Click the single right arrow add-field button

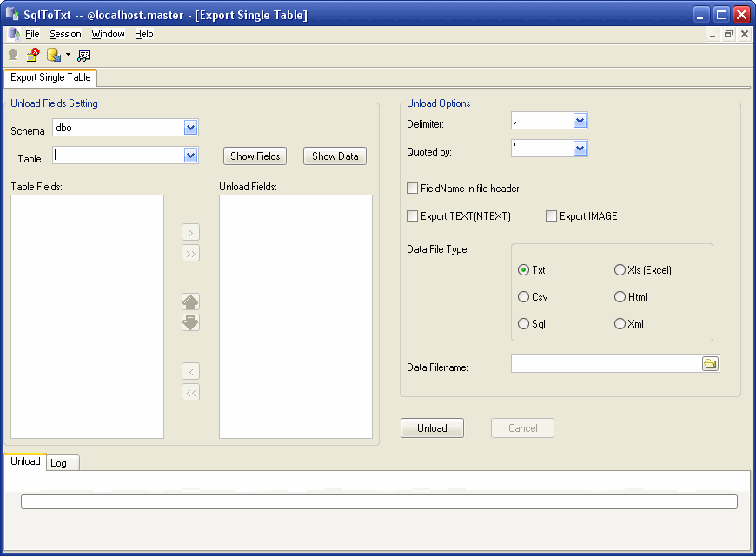pos(191,233)
